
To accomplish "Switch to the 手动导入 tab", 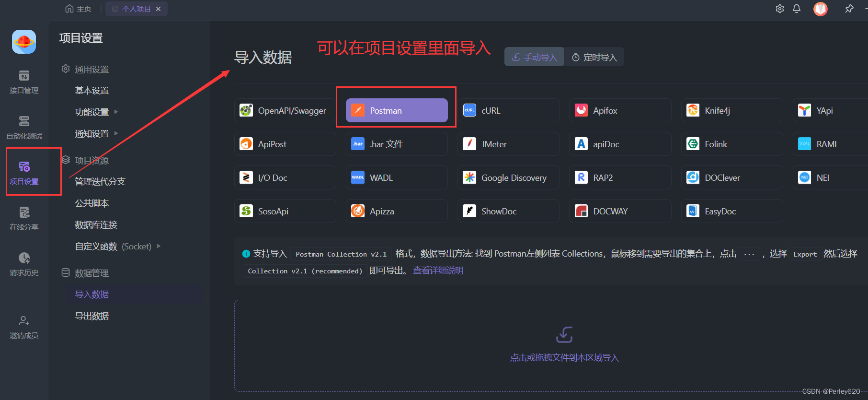I will click(534, 57).
